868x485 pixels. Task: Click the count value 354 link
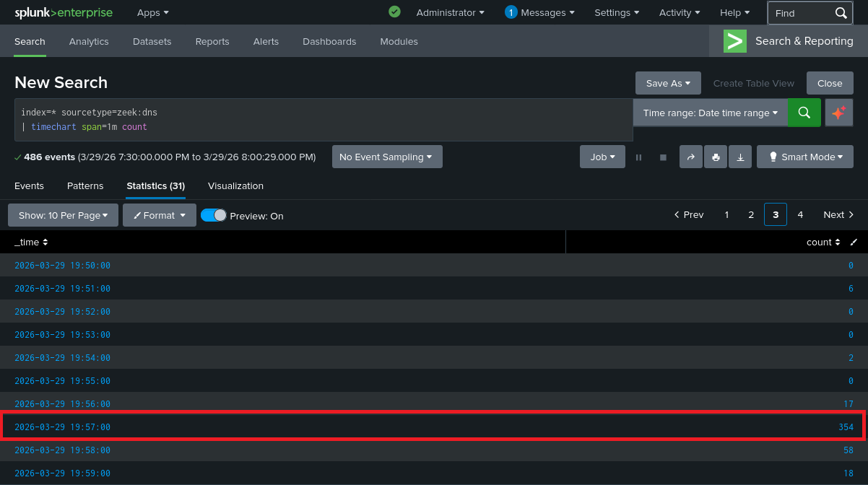coord(845,427)
